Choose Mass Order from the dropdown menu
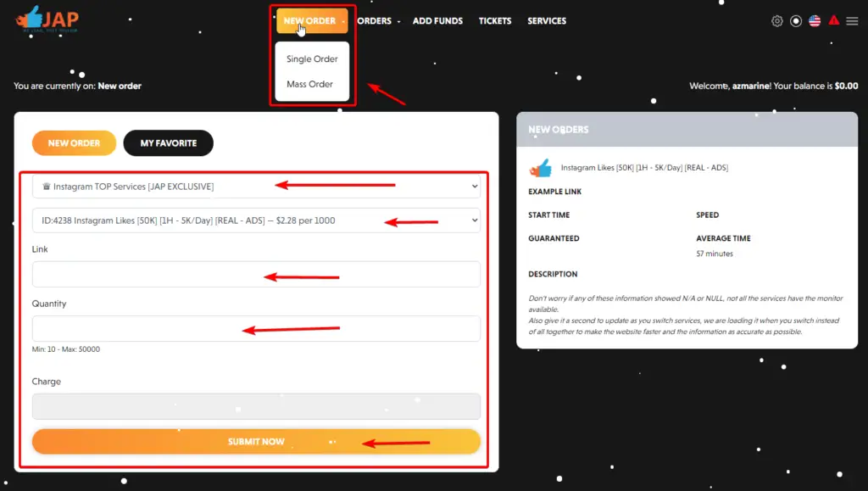 tap(309, 84)
